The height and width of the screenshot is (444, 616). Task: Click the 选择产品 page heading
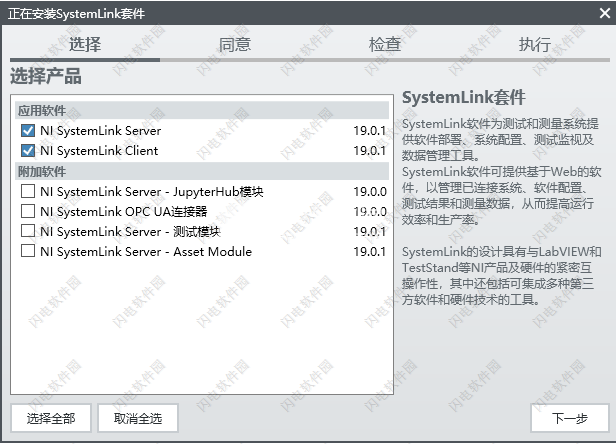point(46,76)
